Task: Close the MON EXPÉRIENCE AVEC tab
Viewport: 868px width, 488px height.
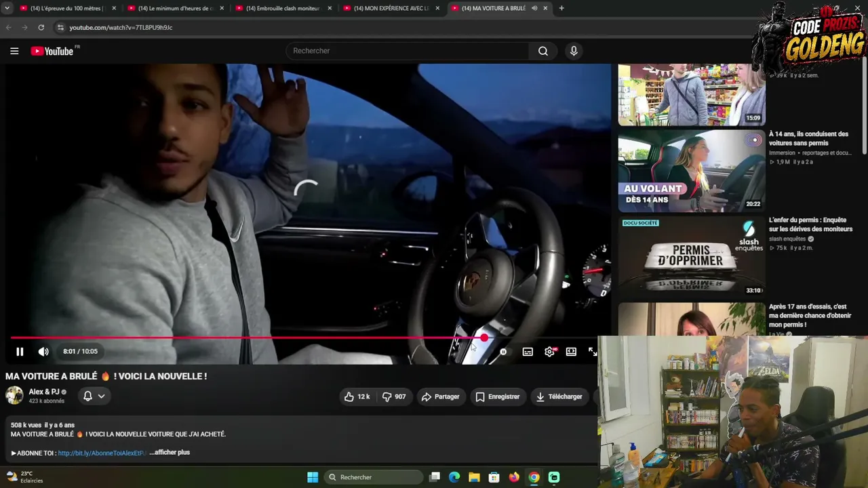Action: tap(437, 8)
